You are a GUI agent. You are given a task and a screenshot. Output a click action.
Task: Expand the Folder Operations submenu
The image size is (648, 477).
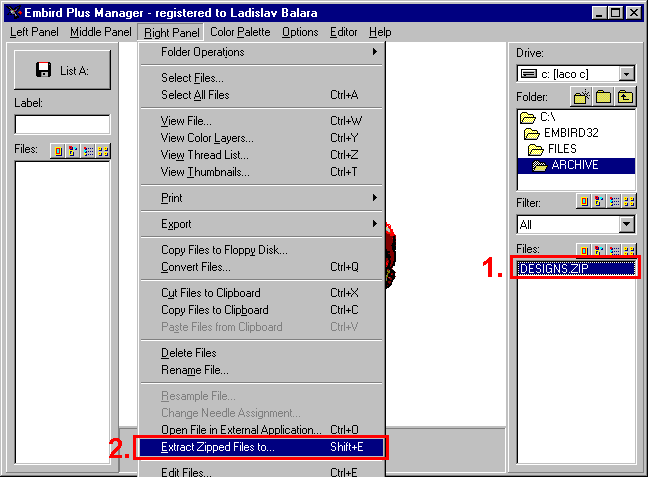point(261,52)
